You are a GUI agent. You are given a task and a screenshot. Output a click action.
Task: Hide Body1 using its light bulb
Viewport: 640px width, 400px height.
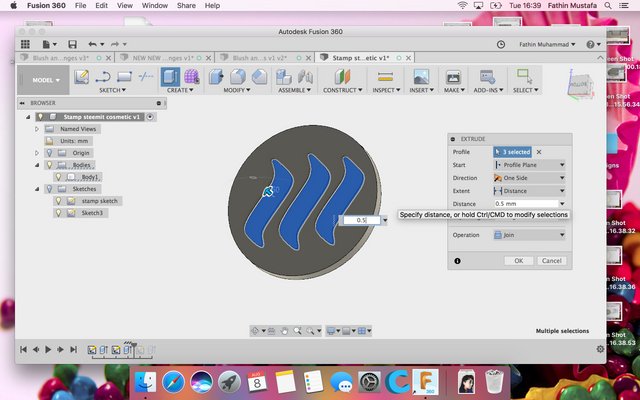(x=58, y=177)
